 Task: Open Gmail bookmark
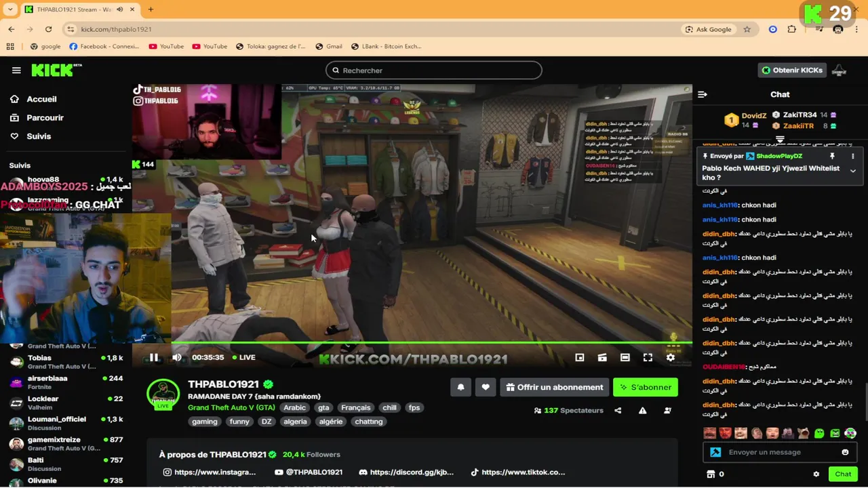pos(329,46)
